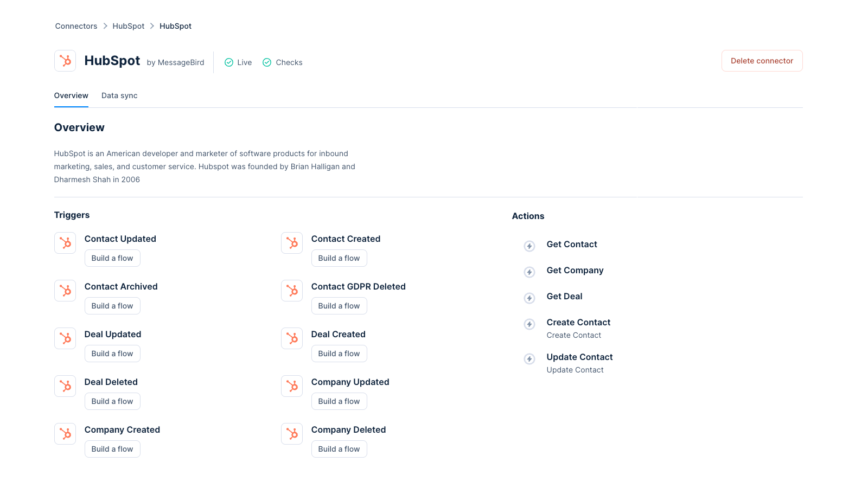Click the Company Deleted trigger title
The height and width of the screenshot is (488, 868).
(348, 430)
